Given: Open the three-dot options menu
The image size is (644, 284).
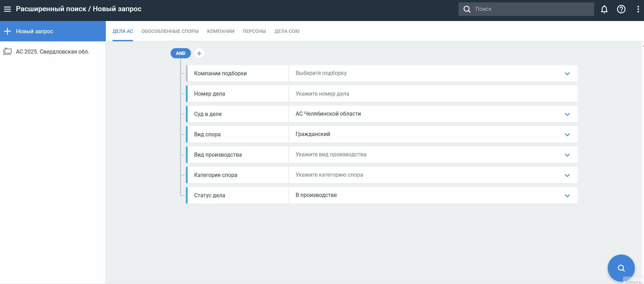Looking at the screenshot, I should click(x=638, y=9).
